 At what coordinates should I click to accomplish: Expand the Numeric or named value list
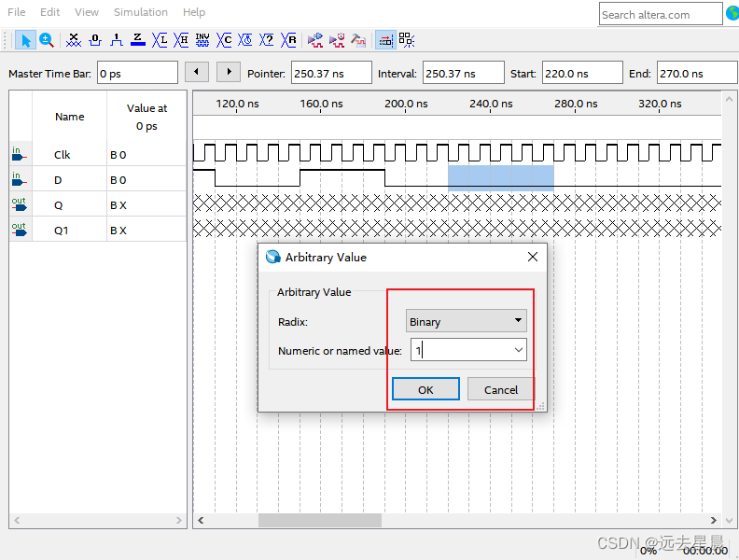[519, 350]
